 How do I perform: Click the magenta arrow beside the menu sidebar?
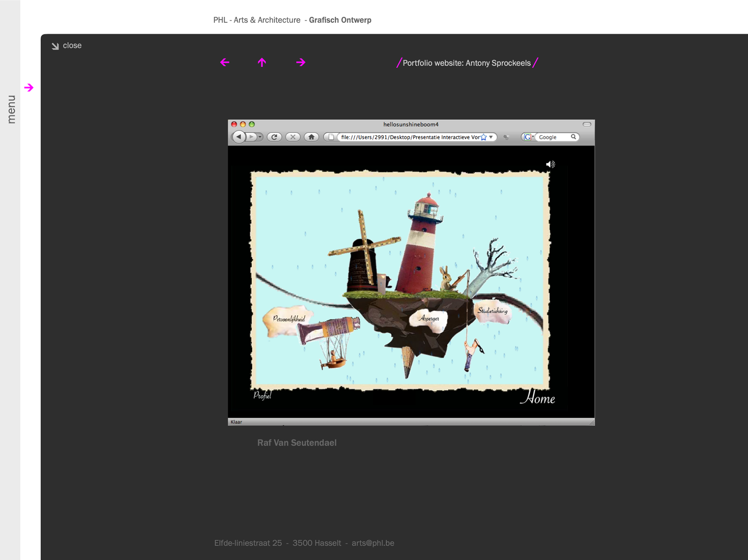(29, 88)
